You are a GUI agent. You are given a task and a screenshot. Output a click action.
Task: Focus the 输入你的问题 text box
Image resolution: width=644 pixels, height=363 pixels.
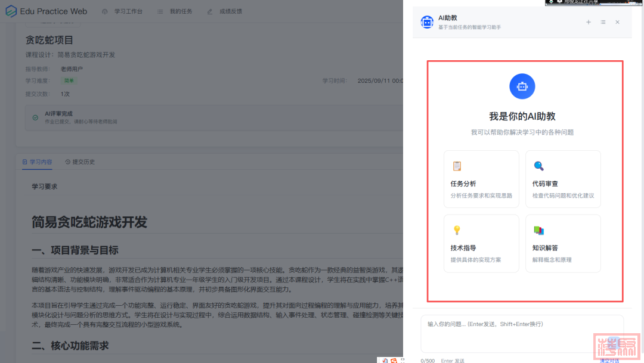point(522,334)
